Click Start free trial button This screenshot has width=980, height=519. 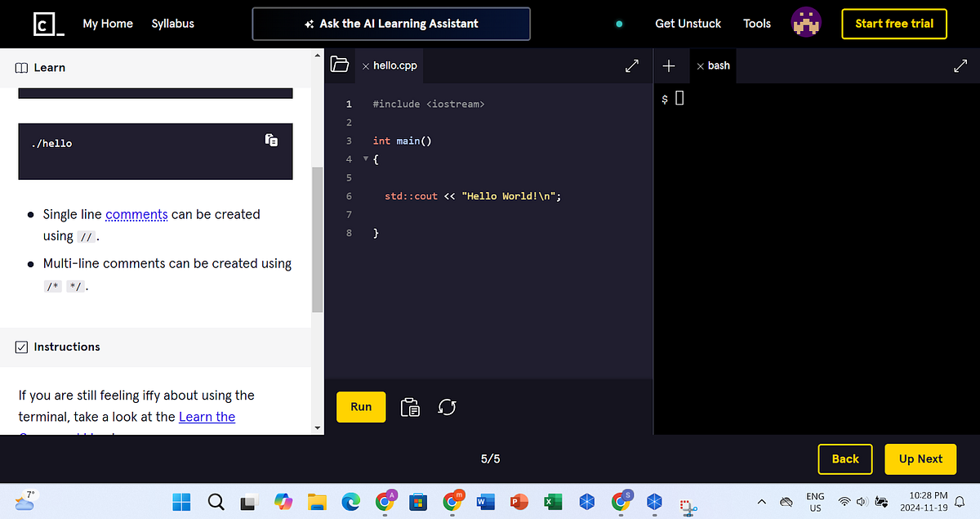pos(894,24)
